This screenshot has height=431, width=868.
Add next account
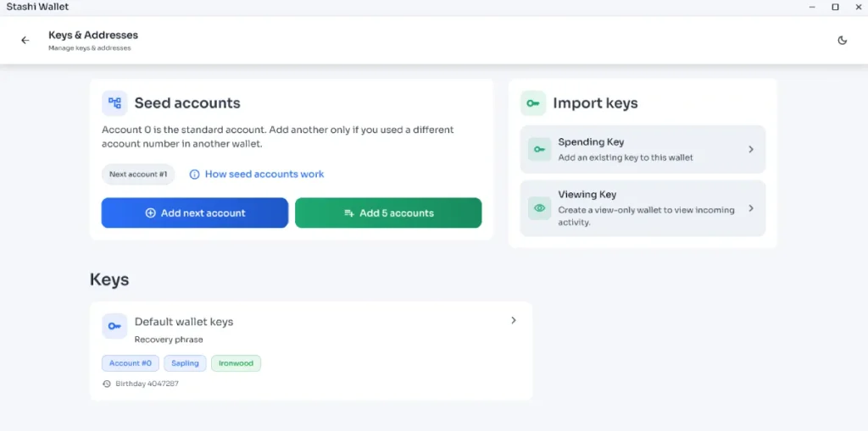coord(195,213)
